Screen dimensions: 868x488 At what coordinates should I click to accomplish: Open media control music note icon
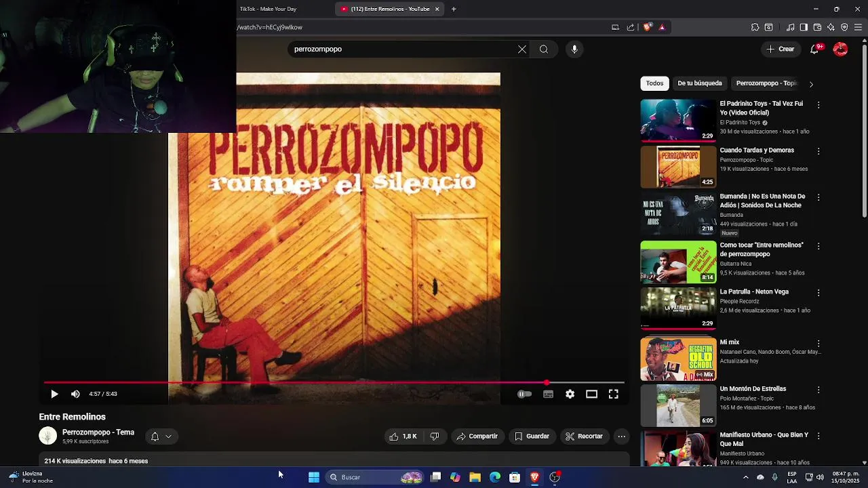coord(790,27)
